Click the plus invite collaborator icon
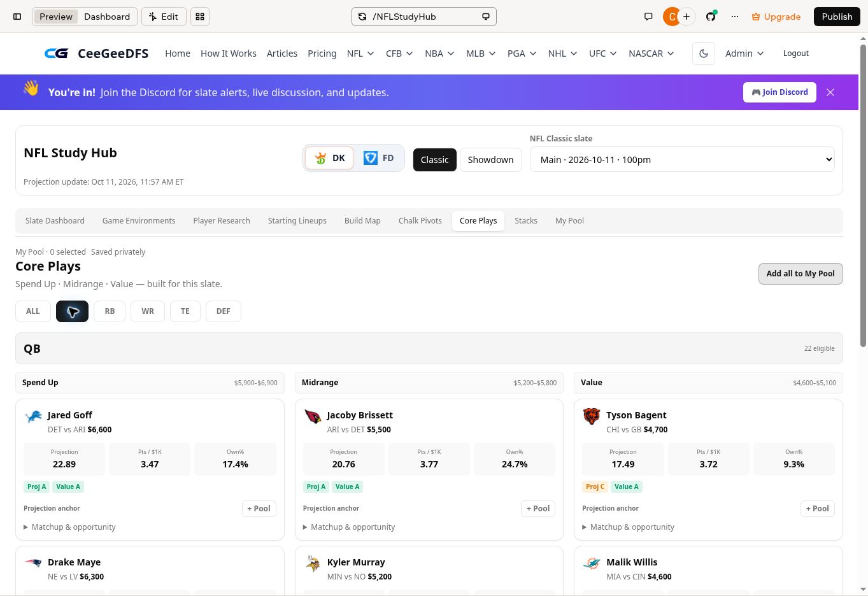The height and width of the screenshot is (596, 868). click(687, 17)
